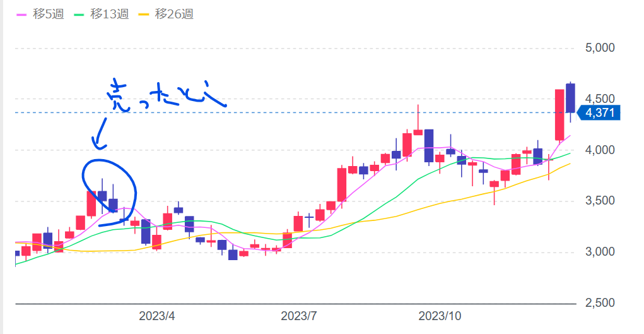644x334 pixels.
Task: Click the 5,000 price axis label
Action: coord(600,48)
